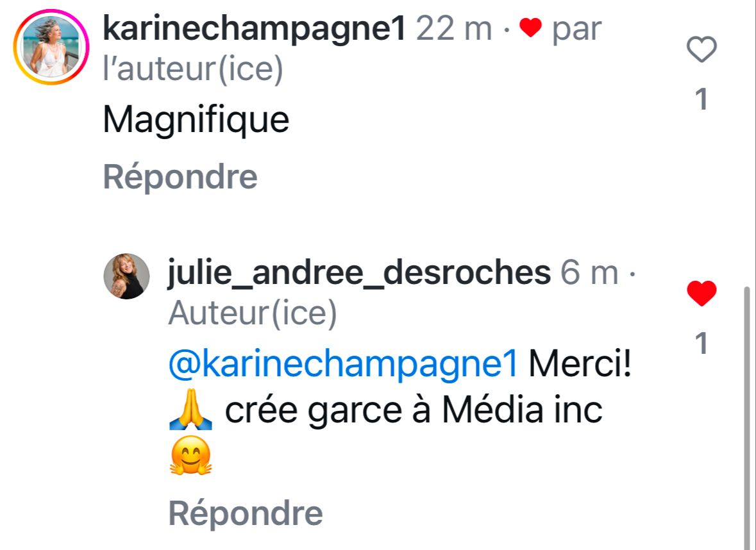Reply to the Magnifique comment

(180, 177)
